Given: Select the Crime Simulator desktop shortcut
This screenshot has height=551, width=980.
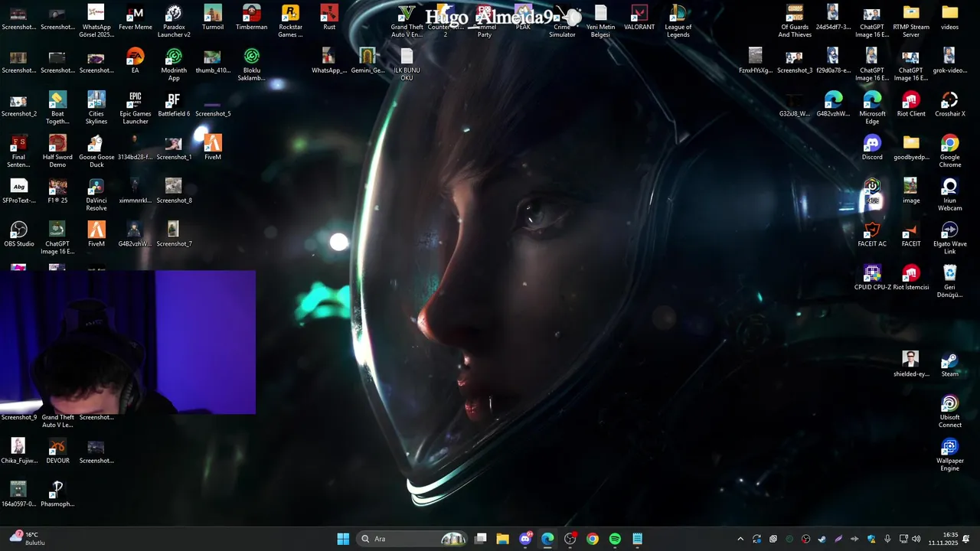Looking at the screenshot, I should pos(562,21).
